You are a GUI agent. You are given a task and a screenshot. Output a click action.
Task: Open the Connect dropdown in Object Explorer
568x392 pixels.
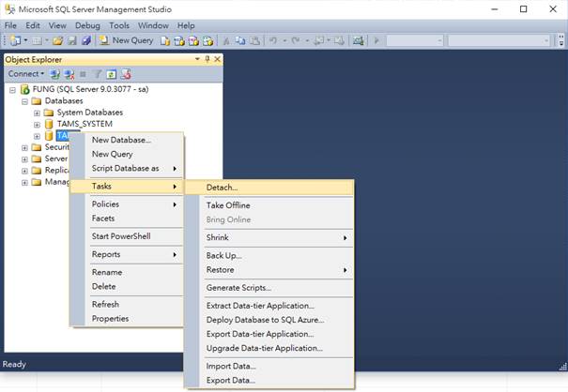[x=26, y=74]
